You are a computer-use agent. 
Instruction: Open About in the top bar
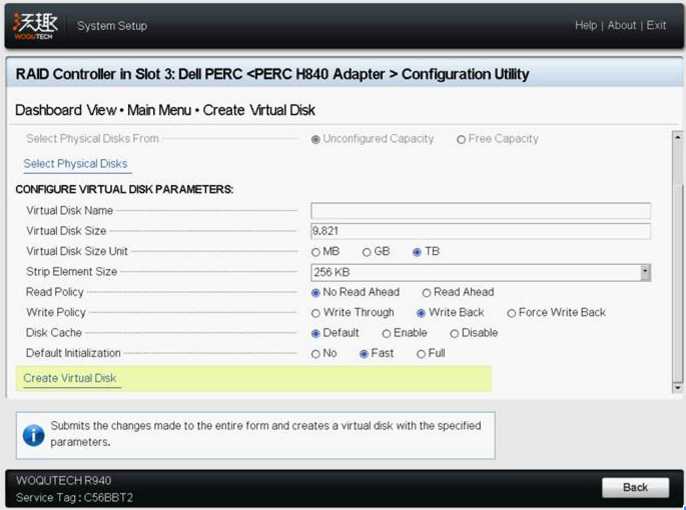622,25
